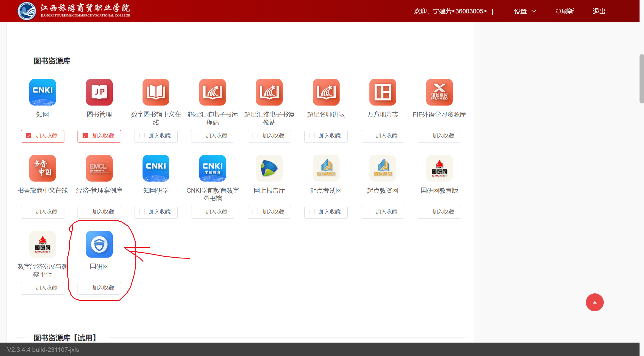Open 网上报告厅 icon
The image size is (644, 356).
pyautogui.click(x=269, y=168)
